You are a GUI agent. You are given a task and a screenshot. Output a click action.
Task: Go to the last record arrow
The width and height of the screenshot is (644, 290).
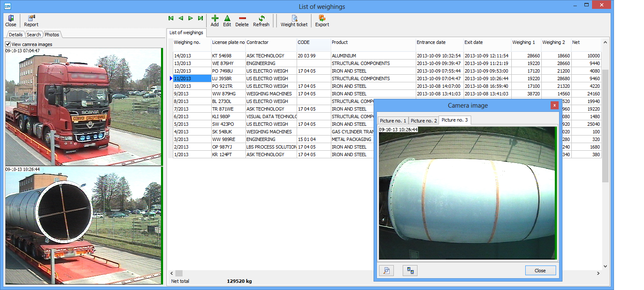click(x=200, y=18)
